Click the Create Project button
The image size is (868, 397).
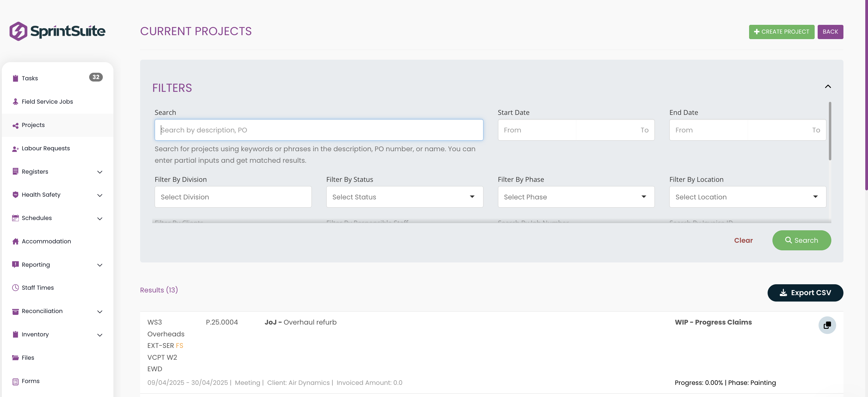781,32
